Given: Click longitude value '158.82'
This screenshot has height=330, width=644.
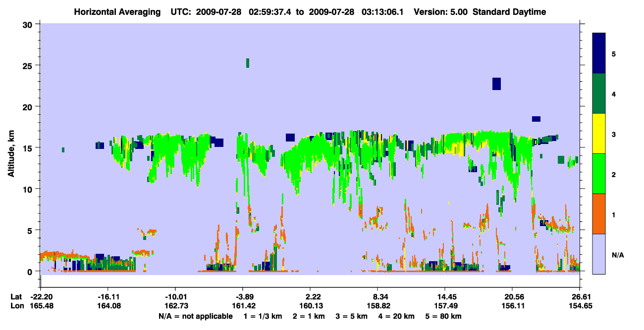Looking at the screenshot, I should (377, 306).
